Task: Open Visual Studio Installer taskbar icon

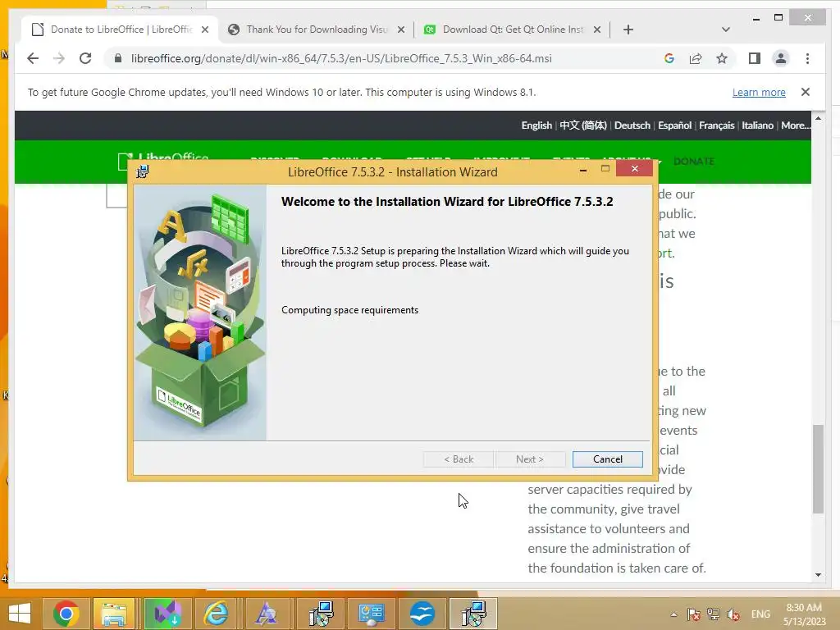Action: [167, 614]
